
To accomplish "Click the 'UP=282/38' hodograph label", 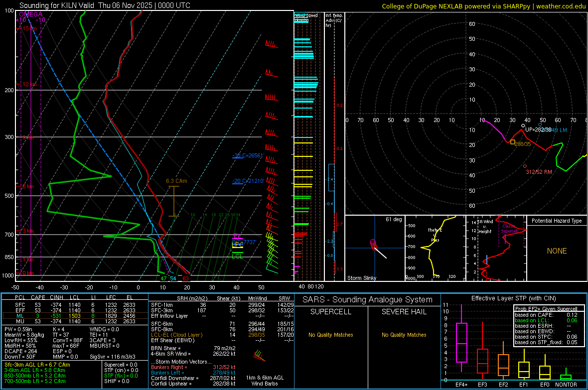I will tap(538, 130).
